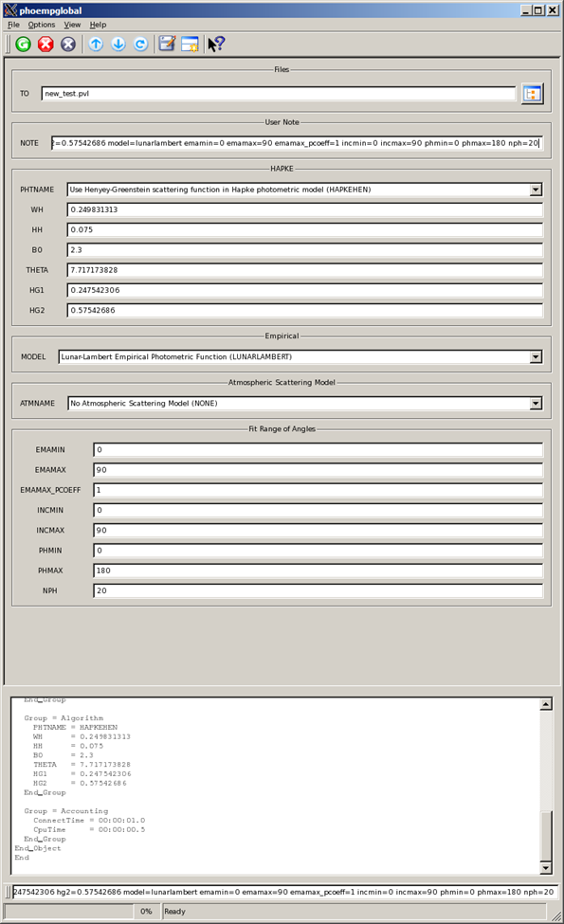The image size is (564, 924).
Task: Click 'ConnectTime = 00:00:01.0' log line
Action: [x=89, y=821]
